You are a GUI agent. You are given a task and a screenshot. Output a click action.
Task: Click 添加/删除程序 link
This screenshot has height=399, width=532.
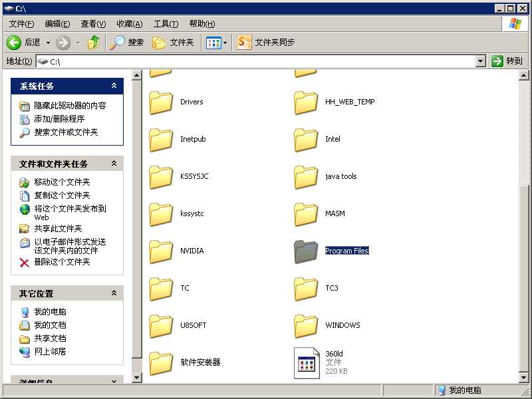(59, 119)
